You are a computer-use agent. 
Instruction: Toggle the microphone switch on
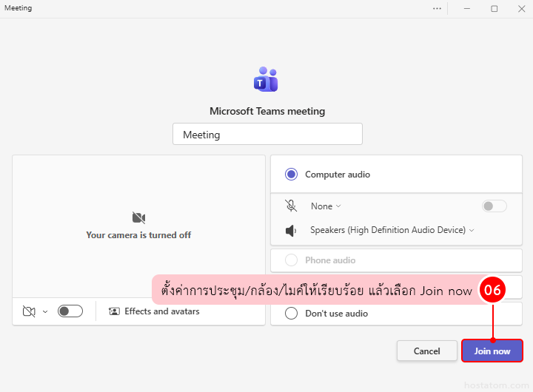(495, 206)
